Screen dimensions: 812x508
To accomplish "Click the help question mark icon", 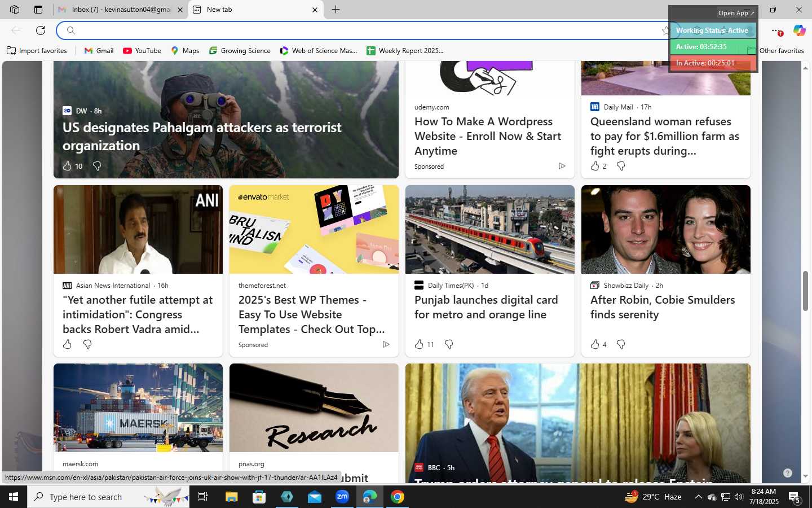I will (788, 473).
